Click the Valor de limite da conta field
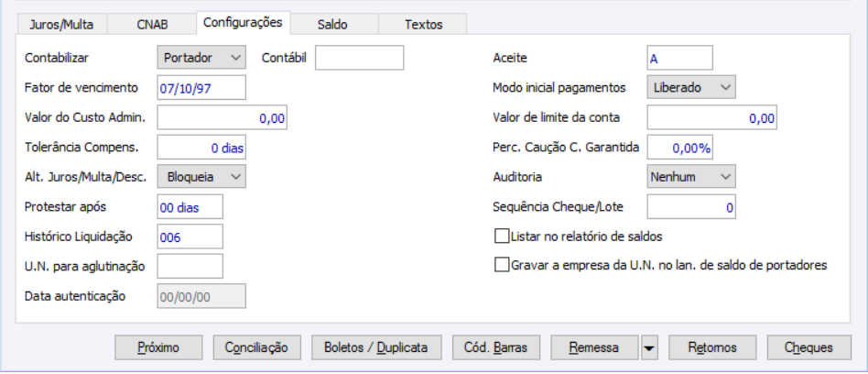This screenshot has width=868, height=374. point(712,117)
